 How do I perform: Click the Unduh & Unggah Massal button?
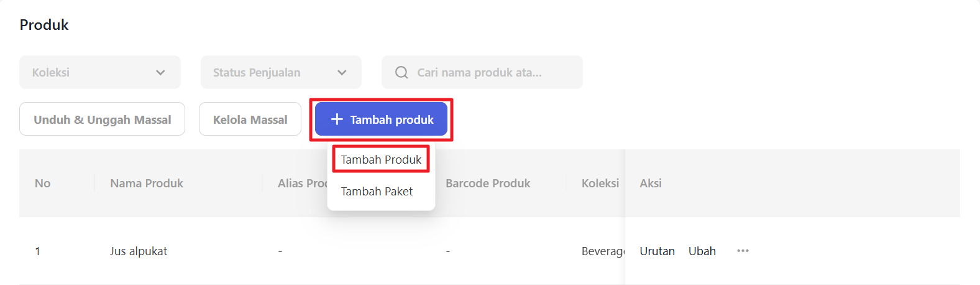click(x=102, y=119)
